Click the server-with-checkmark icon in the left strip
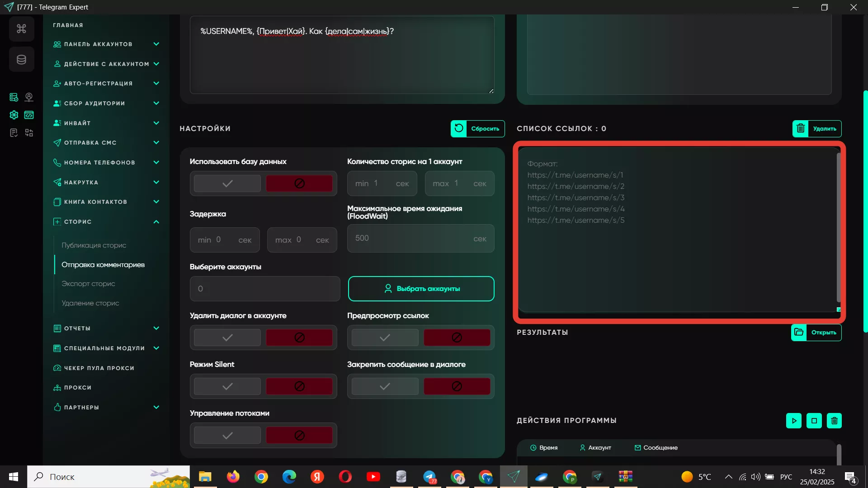 tap(14, 97)
